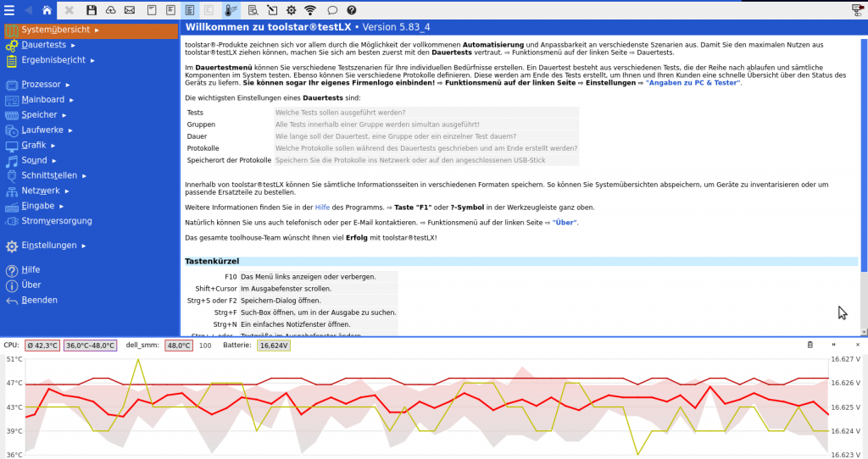The height and width of the screenshot is (459, 868).
Task: Click the hamburger menu icon
Action: [x=9, y=10]
